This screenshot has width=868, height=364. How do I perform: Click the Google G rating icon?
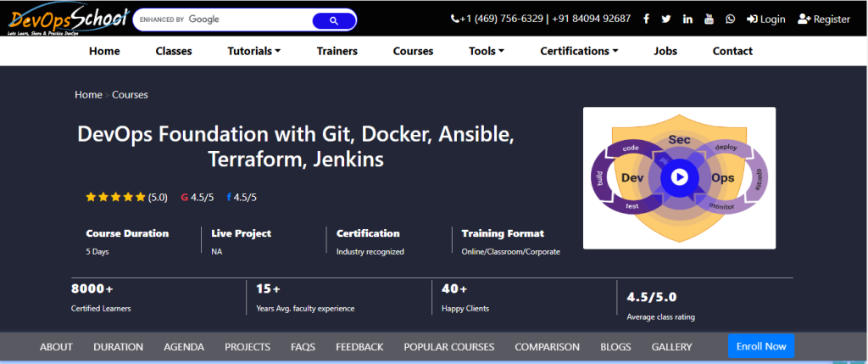pyautogui.click(x=184, y=197)
